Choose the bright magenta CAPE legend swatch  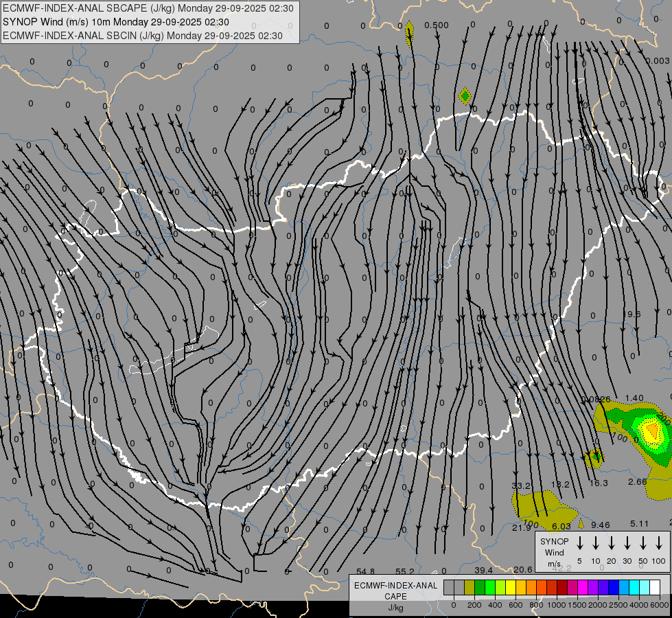coord(583,587)
